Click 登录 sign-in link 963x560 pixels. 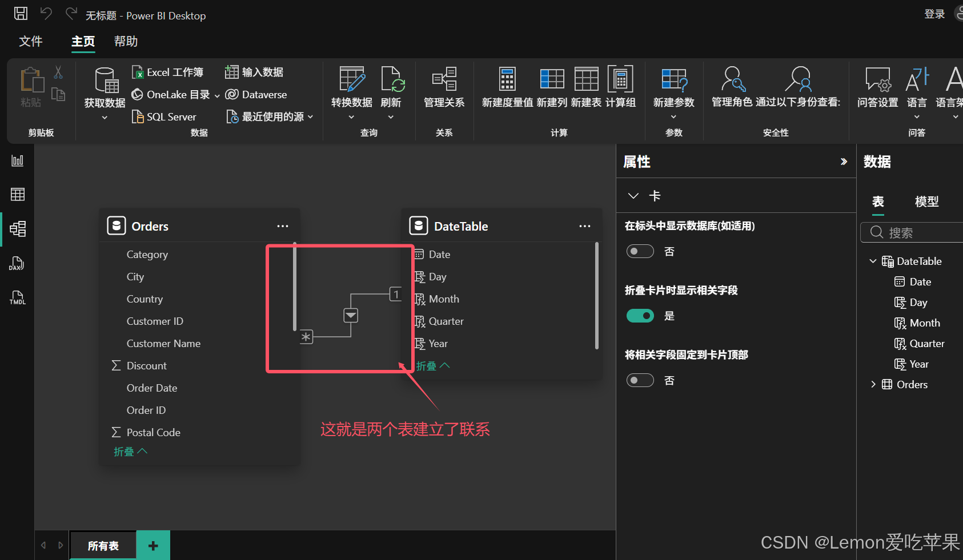(x=934, y=14)
